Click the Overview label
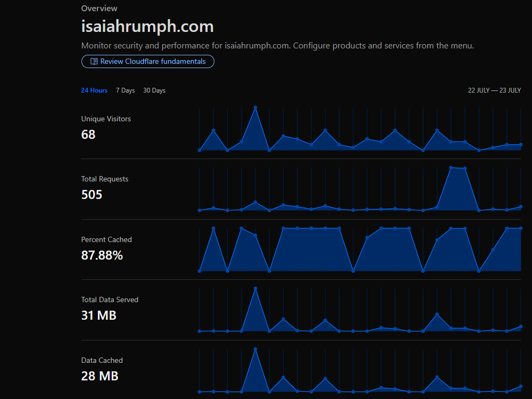532x399 pixels. [x=99, y=9]
